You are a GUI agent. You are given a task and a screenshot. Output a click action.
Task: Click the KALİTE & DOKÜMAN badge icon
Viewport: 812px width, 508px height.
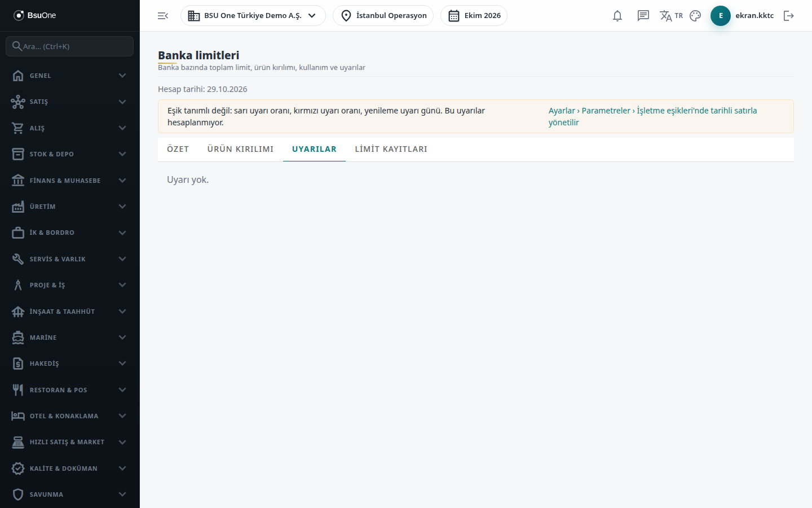pos(18,468)
